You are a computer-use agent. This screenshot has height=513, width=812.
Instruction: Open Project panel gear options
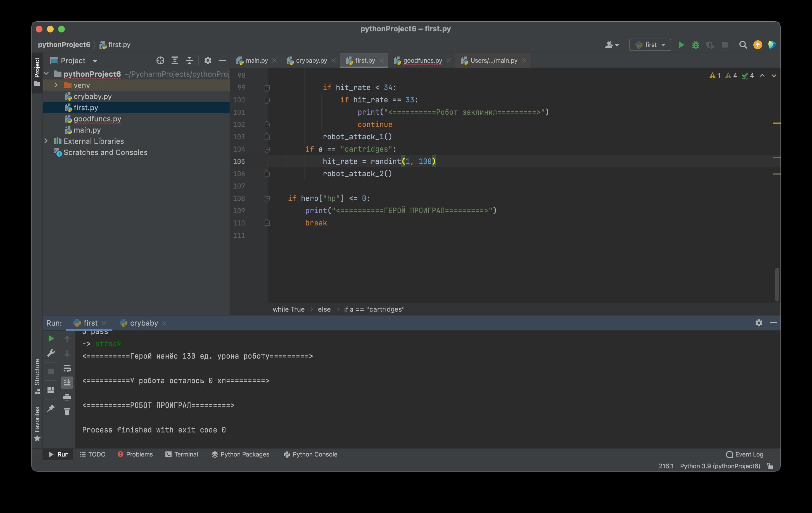coord(208,61)
